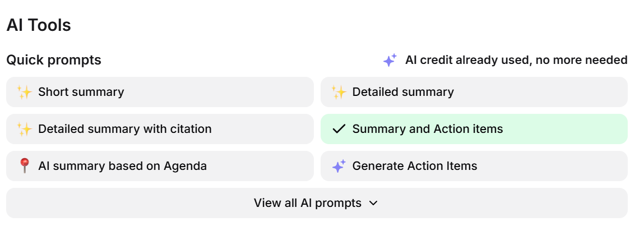644x226 pixels.
Task: Click the sparkle icon beside Detailed summary
Action: [x=339, y=92]
